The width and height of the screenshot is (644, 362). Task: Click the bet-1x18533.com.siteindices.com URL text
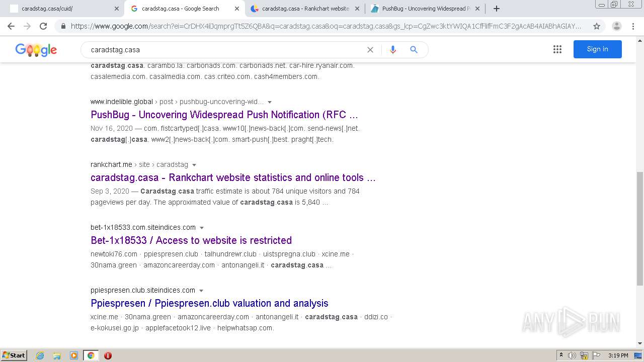[x=143, y=227]
